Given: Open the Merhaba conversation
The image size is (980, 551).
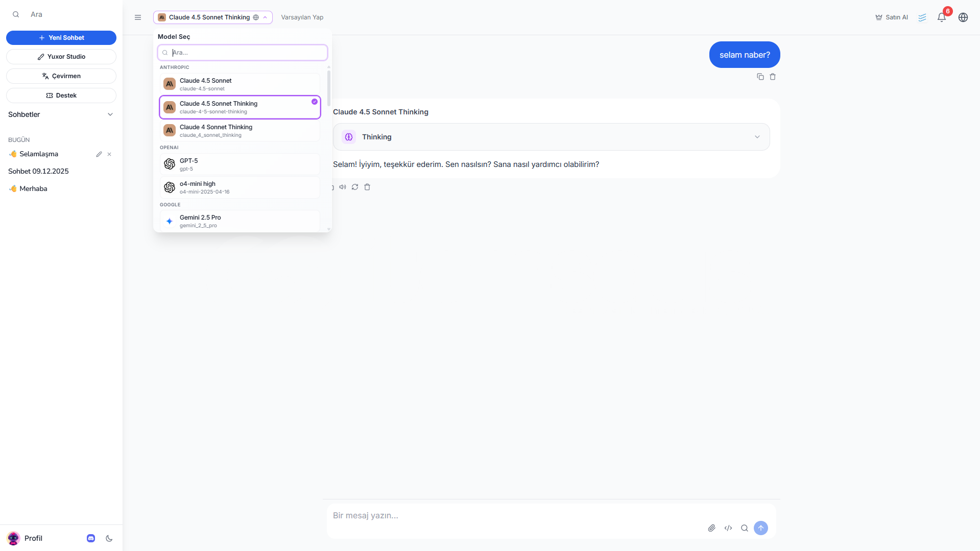Looking at the screenshot, I should [33, 189].
